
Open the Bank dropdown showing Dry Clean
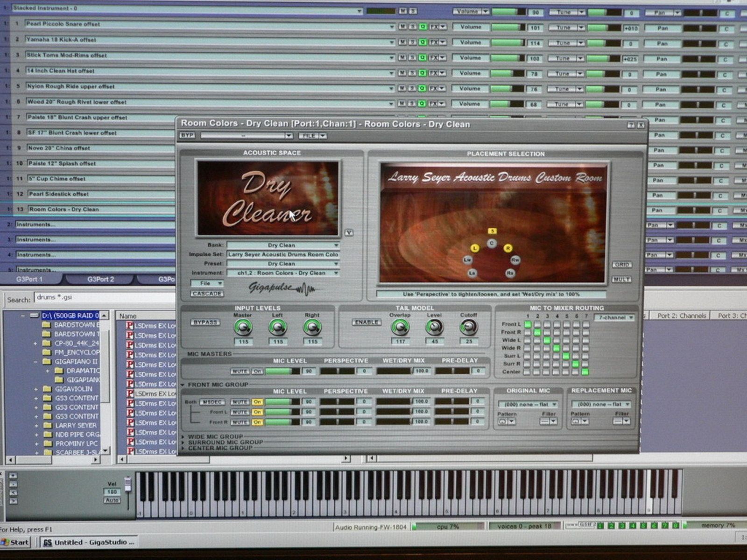(283, 245)
